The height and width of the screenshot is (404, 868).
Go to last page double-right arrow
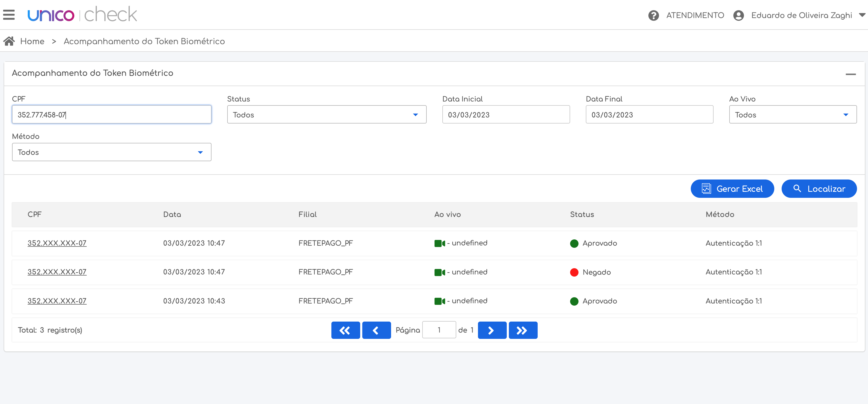point(523,330)
